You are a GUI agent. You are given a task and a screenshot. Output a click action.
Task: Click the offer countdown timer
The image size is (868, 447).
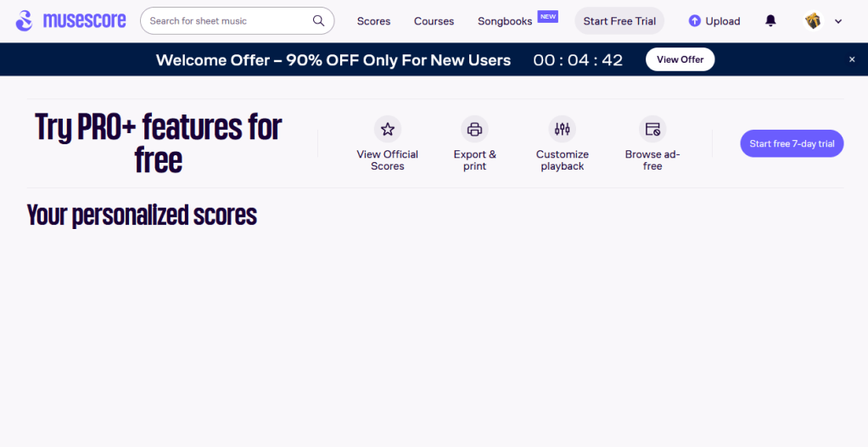click(577, 60)
